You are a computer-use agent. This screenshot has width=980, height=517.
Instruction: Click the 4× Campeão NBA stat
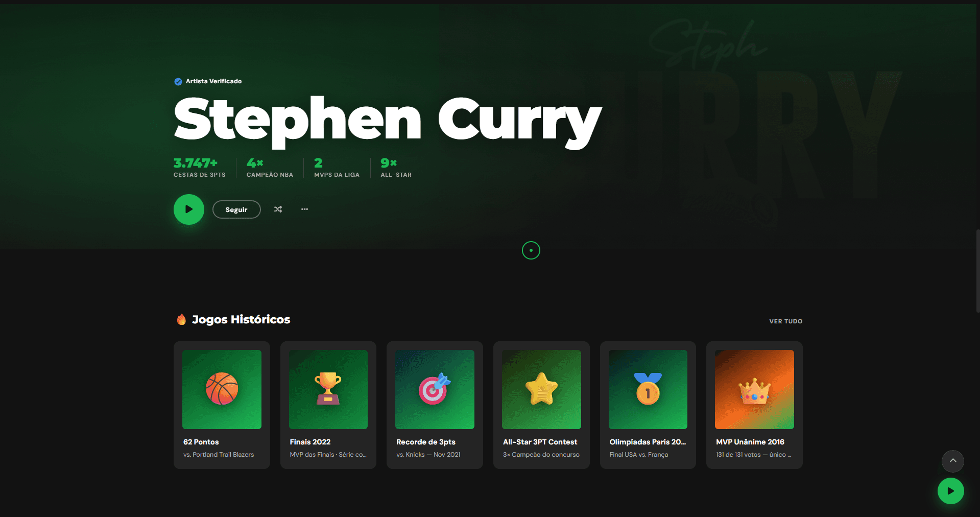coord(270,168)
